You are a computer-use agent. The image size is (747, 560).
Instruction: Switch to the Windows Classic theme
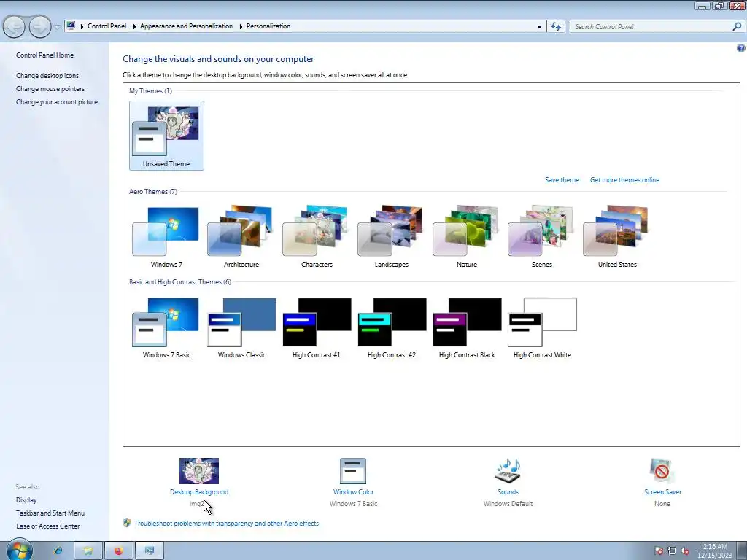click(x=241, y=327)
